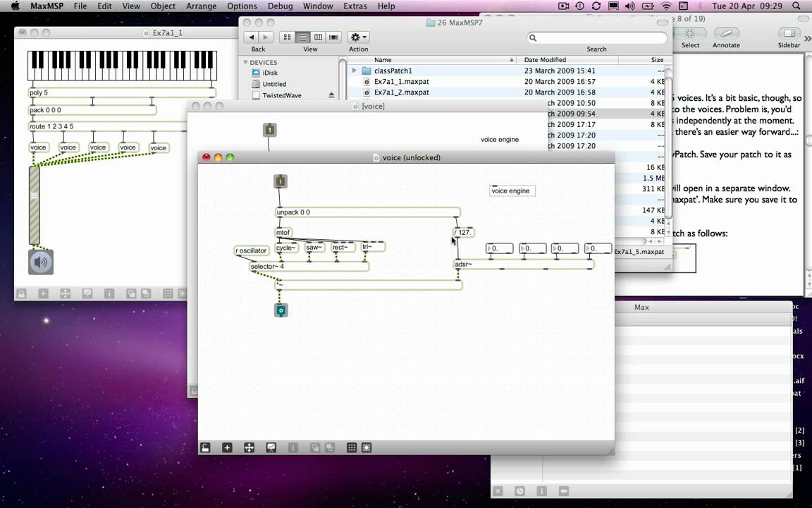Click the four-arrow move icon in voice patcher toolbar

[x=249, y=447]
